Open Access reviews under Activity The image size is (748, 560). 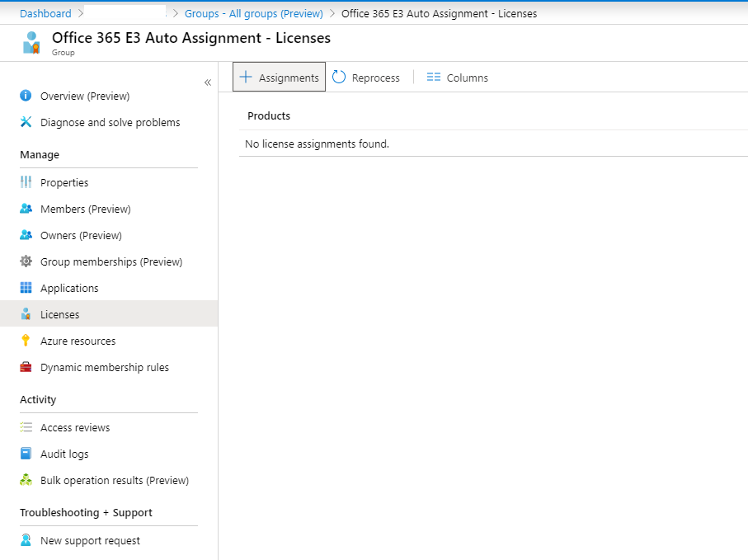pyautogui.click(x=75, y=427)
